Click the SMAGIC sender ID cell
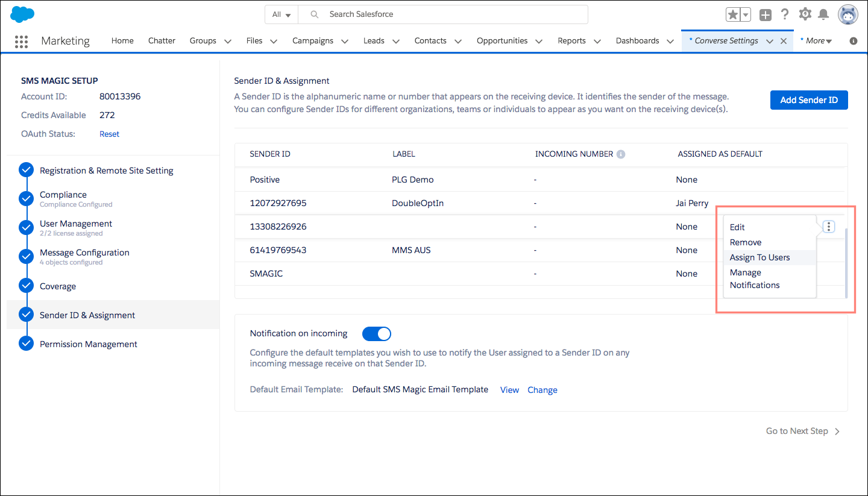Viewport: 868px width, 496px height. point(266,274)
